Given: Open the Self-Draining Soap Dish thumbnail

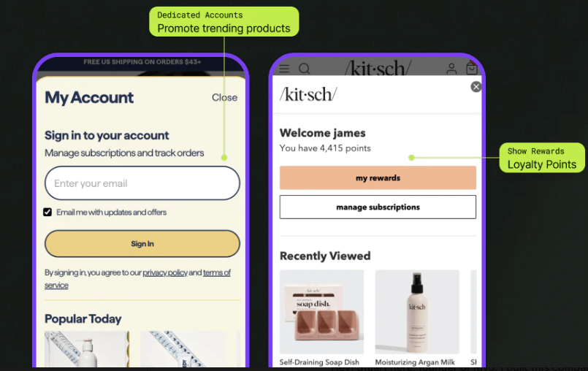Looking at the screenshot, I should tap(321, 312).
